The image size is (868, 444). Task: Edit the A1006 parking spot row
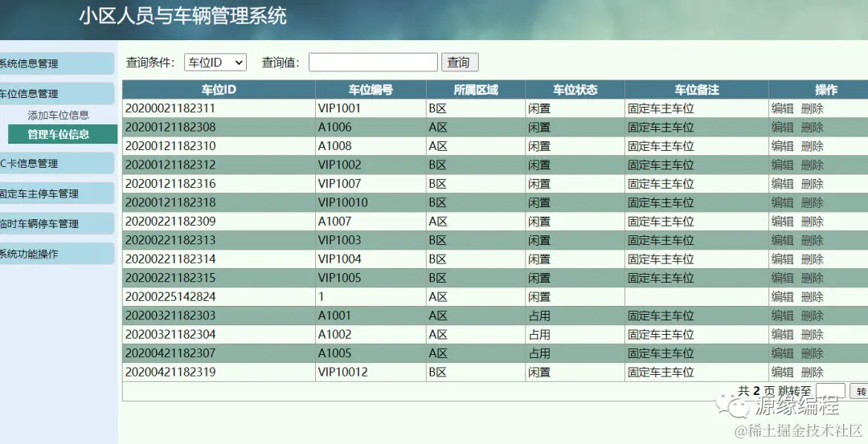pos(782,127)
